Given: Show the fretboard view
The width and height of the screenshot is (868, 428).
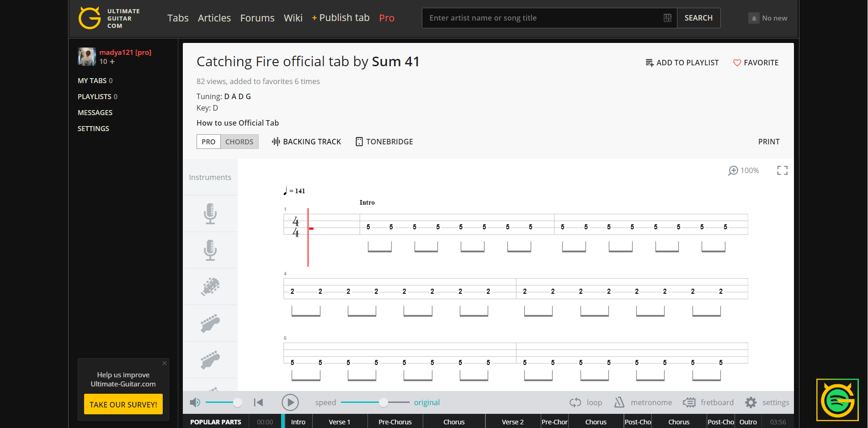Looking at the screenshot, I should coord(708,402).
